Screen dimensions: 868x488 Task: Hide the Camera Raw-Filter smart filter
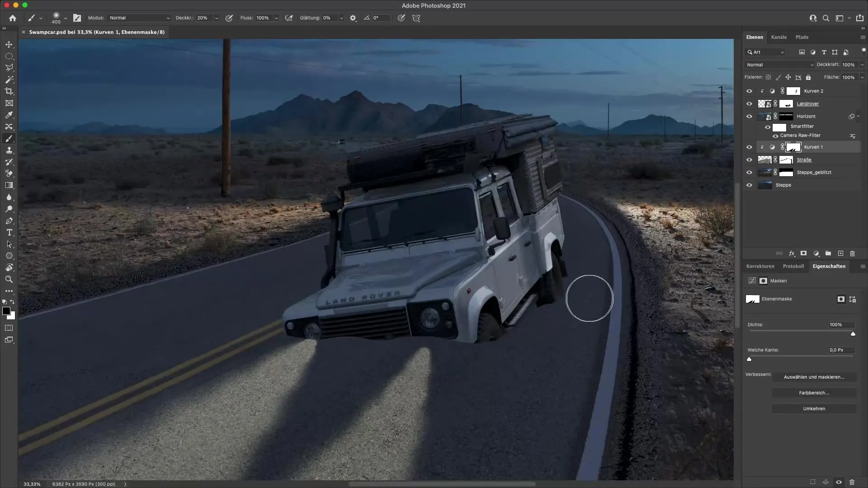(775, 136)
